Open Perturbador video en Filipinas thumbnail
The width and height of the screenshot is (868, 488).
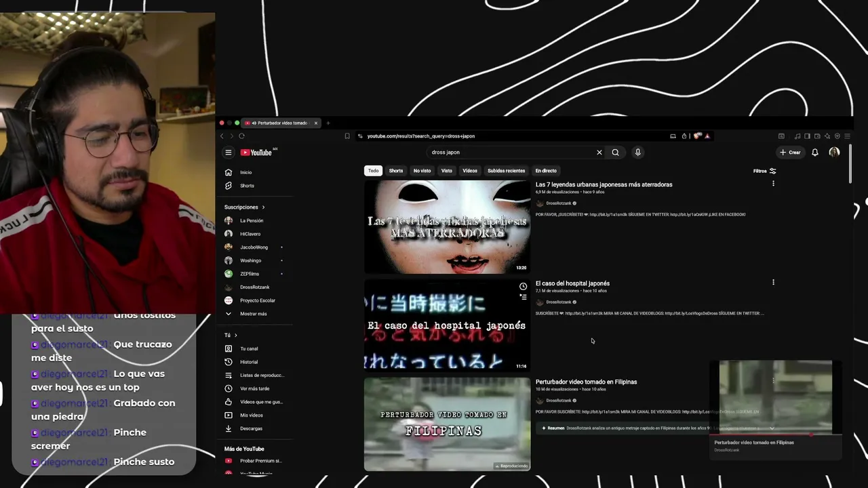tap(448, 424)
